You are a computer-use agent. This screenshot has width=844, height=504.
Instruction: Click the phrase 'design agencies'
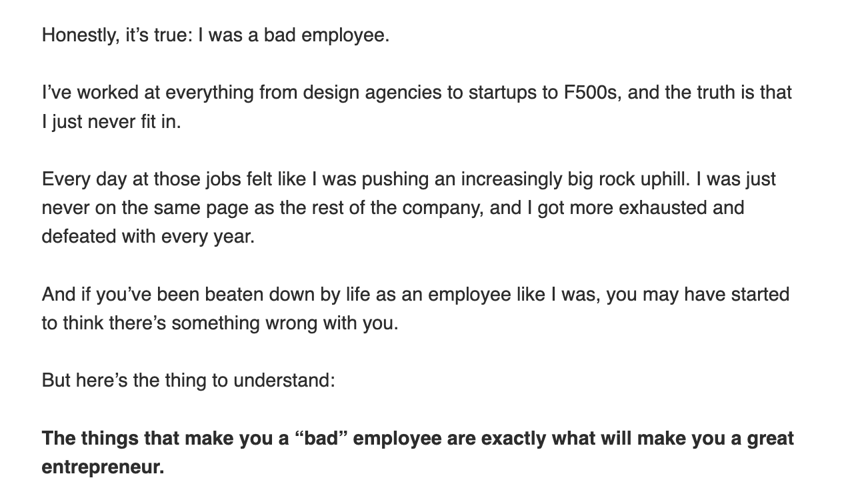point(373,93)
